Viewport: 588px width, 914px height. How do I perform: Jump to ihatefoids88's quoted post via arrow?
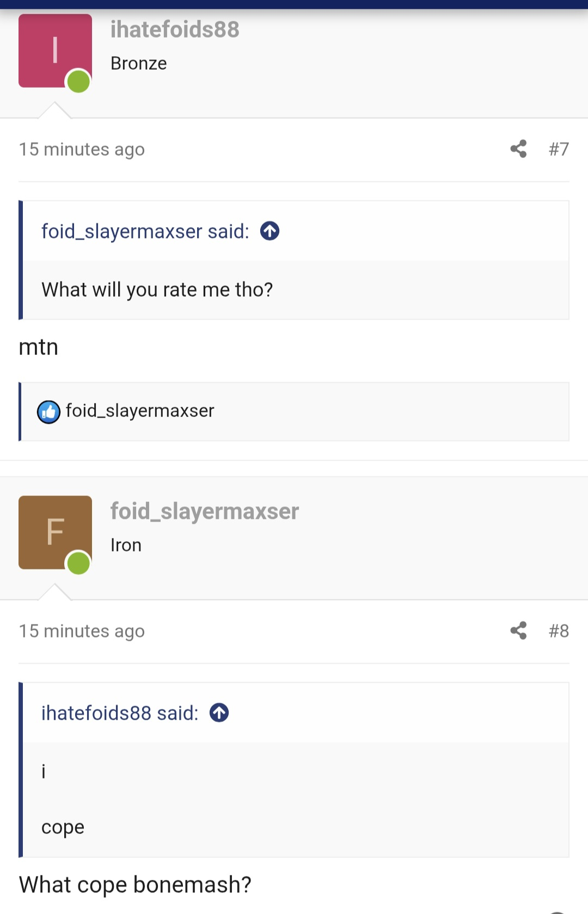[x=219, y=713]
